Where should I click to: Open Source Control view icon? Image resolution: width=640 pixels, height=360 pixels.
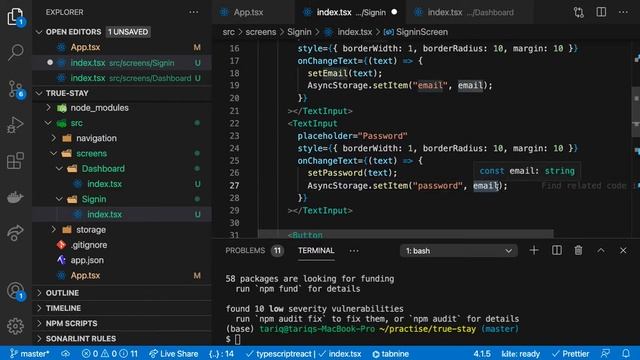pyautogui.click(x=16, y=89)
